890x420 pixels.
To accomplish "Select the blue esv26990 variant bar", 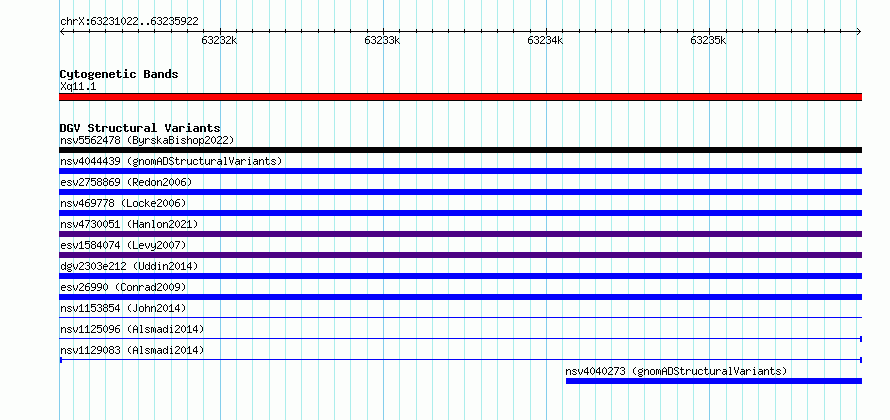I will (460, 297).
